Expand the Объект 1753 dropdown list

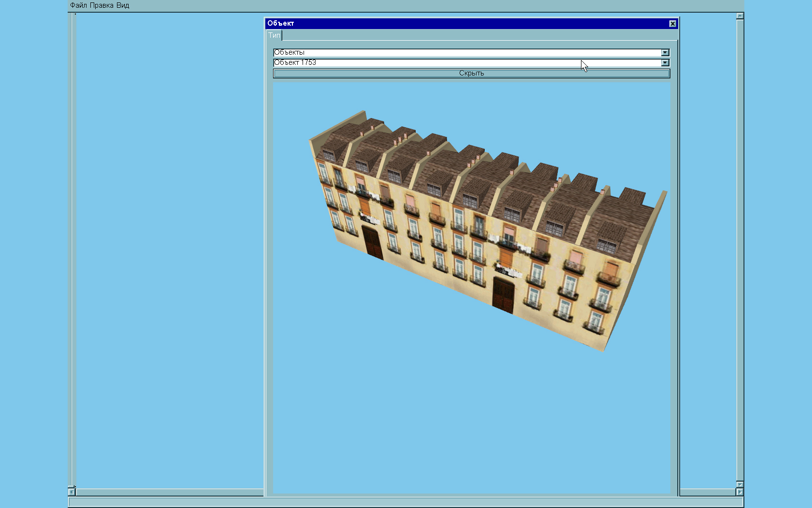[x=665, y=62]
